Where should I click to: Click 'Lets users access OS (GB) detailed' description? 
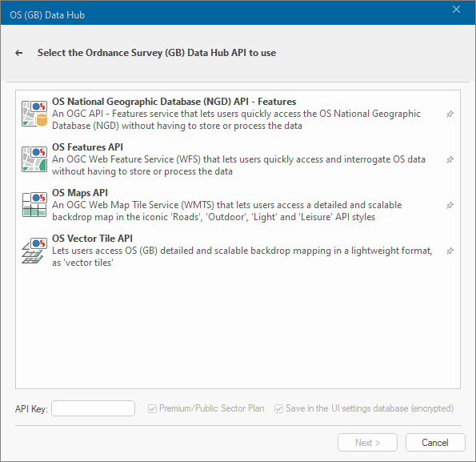click(242, 257)
